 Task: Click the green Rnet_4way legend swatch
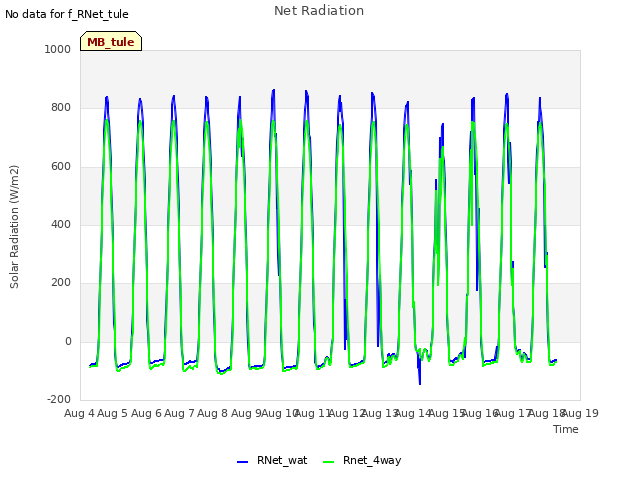329,462
